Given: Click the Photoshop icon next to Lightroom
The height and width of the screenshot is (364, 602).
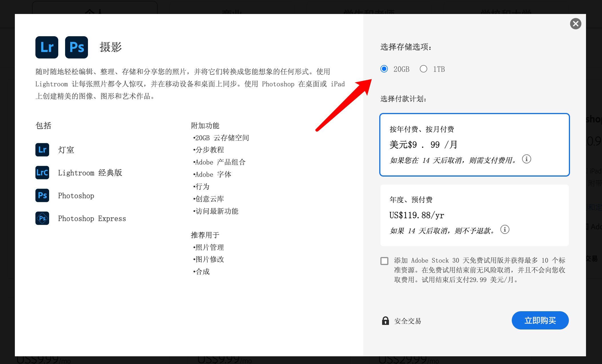Looking at the screenshot, I should (76, 47).
